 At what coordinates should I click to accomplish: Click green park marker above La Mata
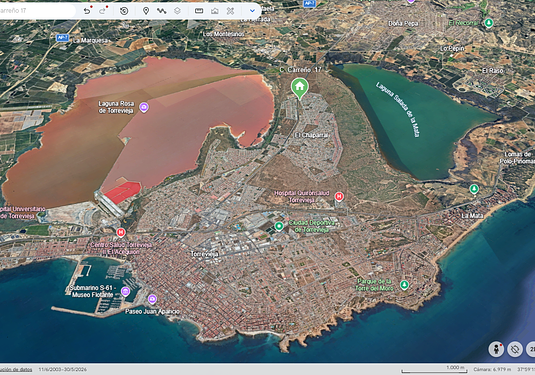click(x=474, y=189)
